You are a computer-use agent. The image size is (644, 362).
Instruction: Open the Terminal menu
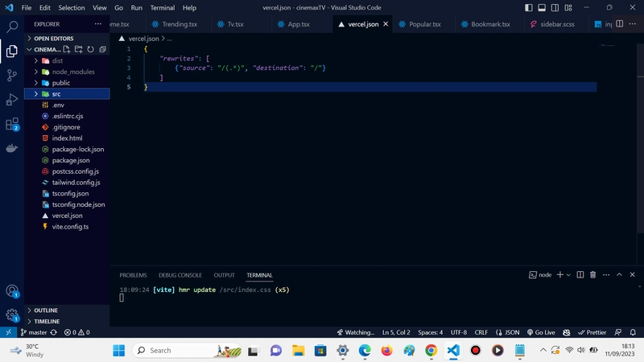click(163, 7)
